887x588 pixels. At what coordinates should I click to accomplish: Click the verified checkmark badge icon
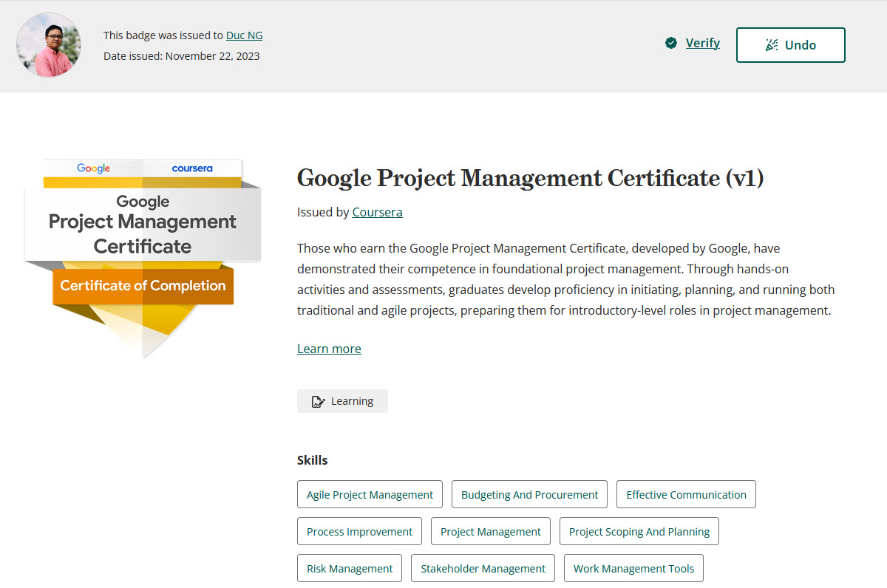671,44
